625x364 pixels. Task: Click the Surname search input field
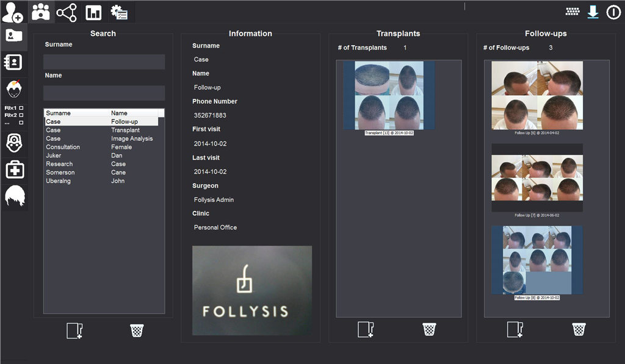coord(104,62)
